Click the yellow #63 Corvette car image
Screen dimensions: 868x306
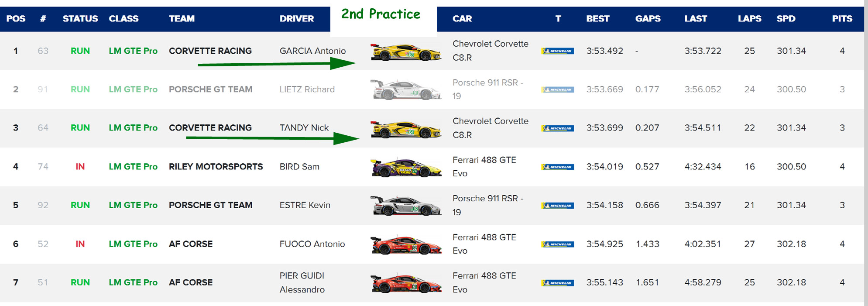405,52
